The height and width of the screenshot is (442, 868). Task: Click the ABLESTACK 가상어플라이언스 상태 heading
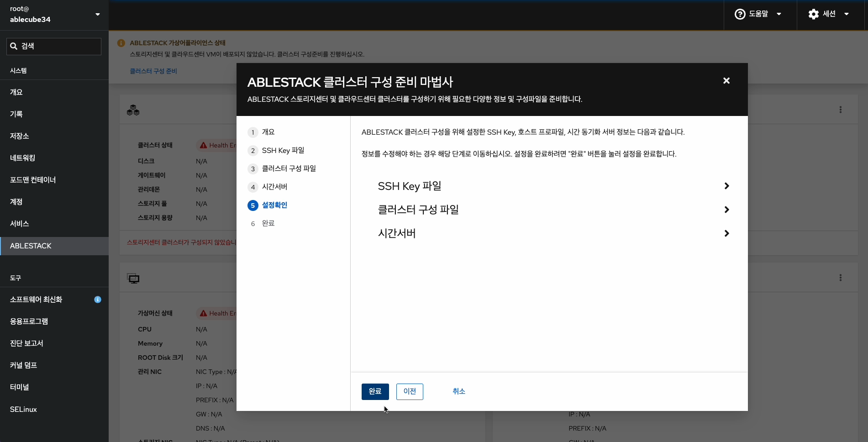pos(178,43)
